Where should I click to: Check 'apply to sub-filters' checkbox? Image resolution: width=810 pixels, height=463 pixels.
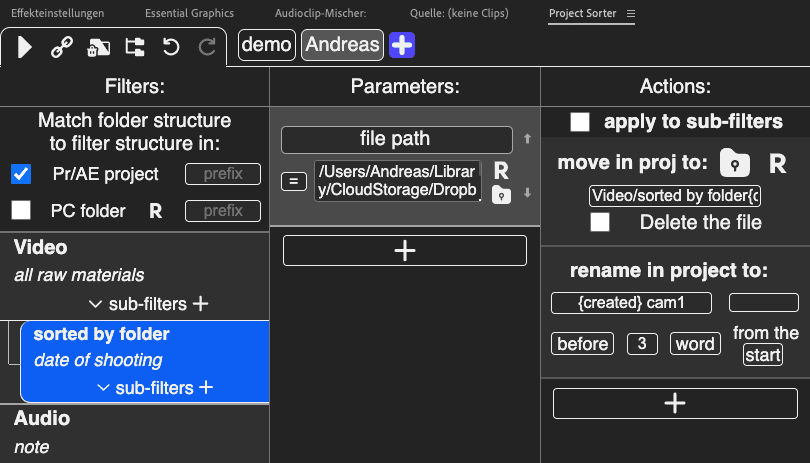(579, 122)
